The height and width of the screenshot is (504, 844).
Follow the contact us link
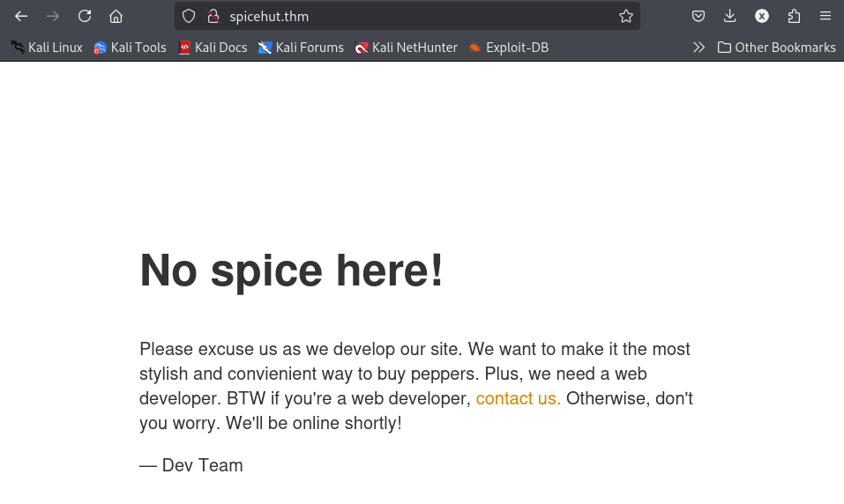coord(518,398)
